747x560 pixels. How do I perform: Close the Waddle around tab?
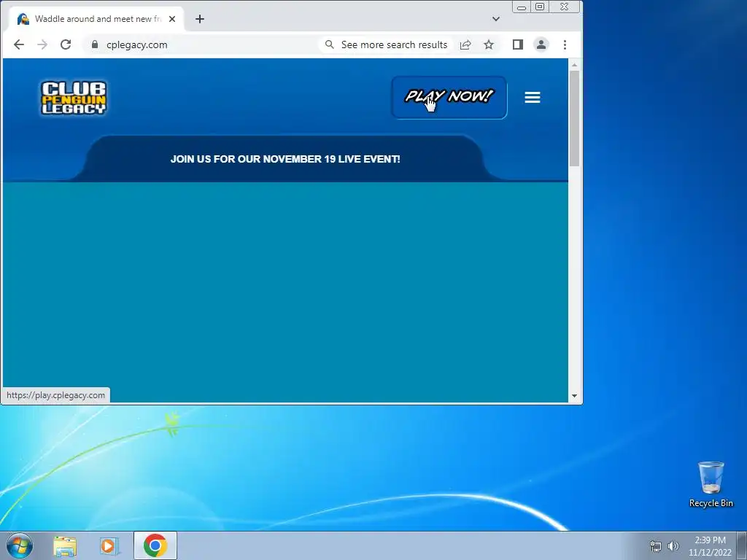pyautogui.click(x=172, y=19)
